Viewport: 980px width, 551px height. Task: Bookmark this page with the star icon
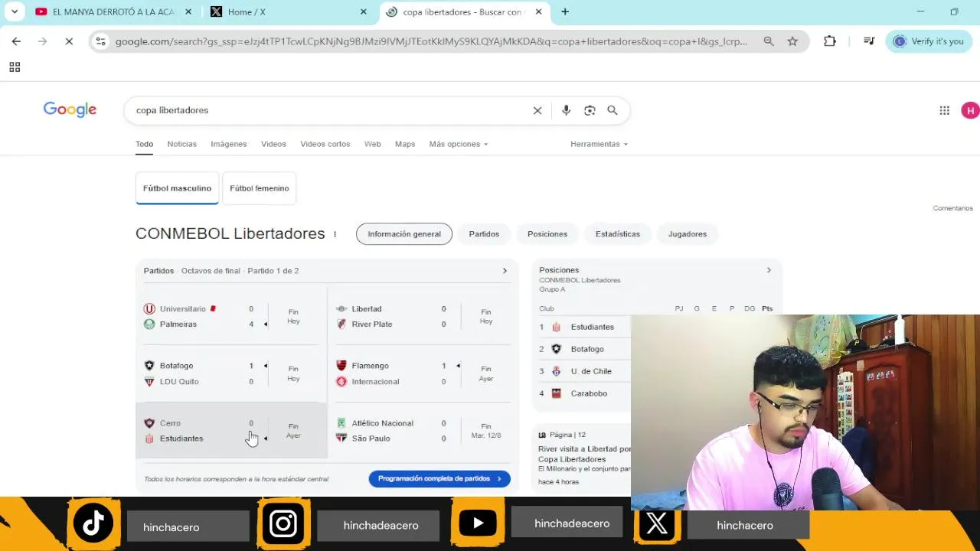792,41
